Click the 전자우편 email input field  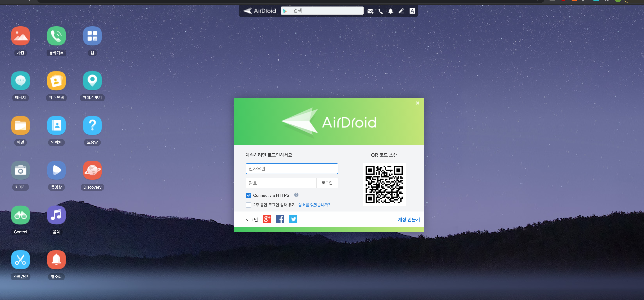[x=292, y=169]
